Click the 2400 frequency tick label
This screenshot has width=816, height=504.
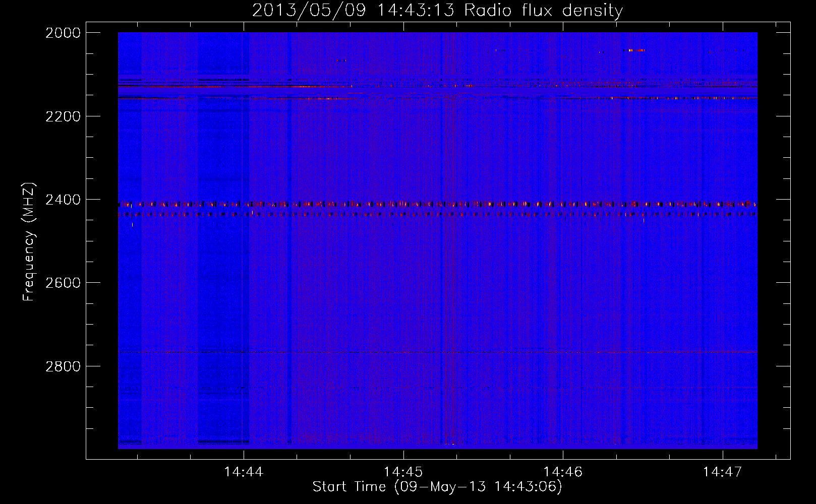pos(63,200)
